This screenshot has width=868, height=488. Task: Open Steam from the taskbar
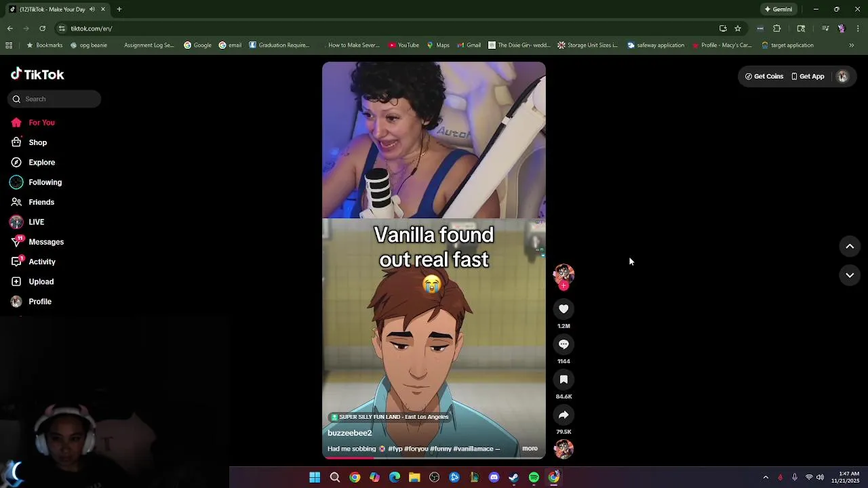coord(514,478)
